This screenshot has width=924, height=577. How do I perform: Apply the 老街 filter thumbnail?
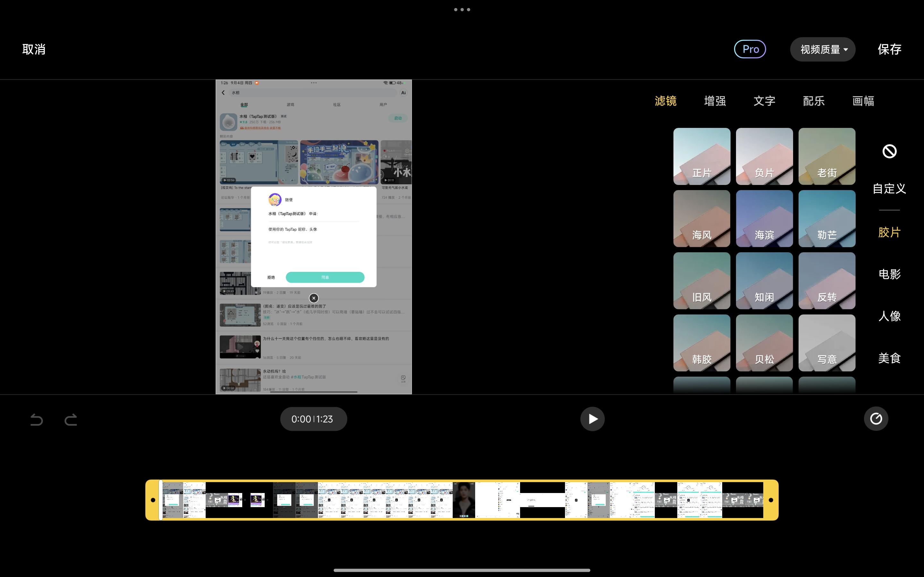[827, 156]
